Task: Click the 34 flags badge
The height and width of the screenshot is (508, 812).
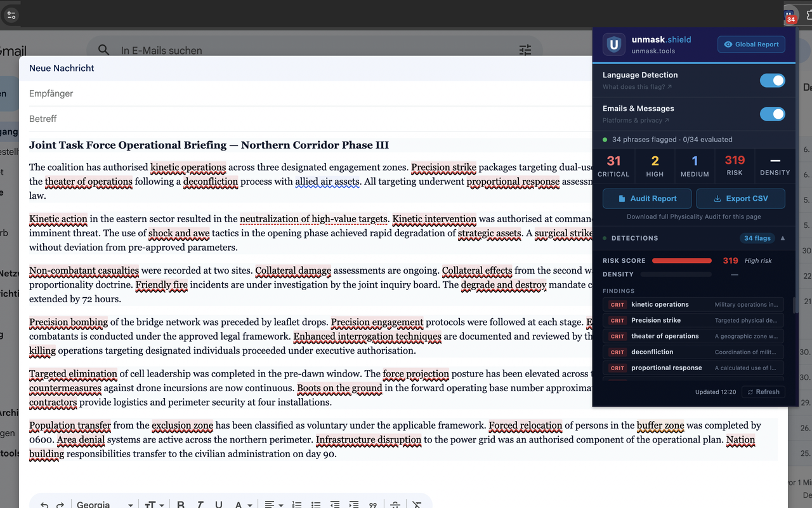Action: coord(757,238)
